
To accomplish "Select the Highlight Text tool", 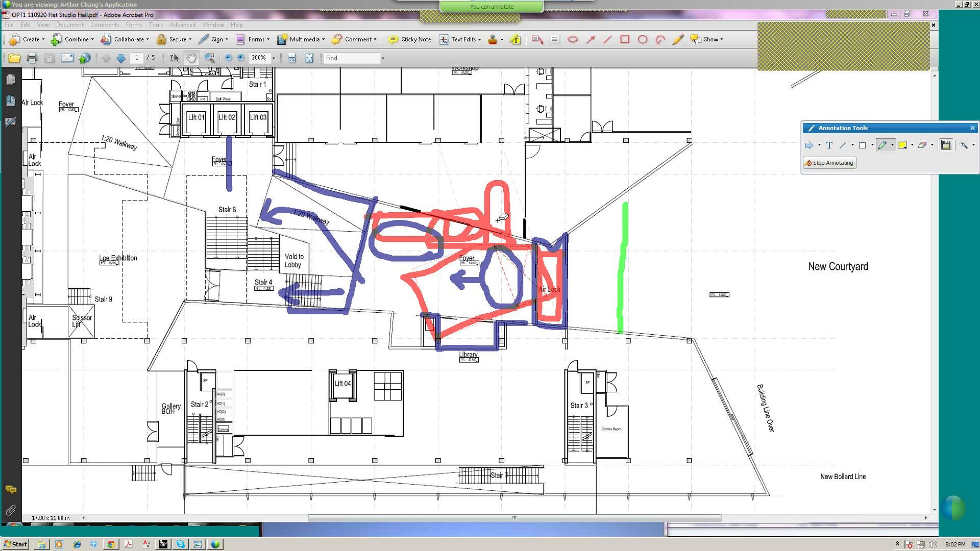I will click(x=515, y=39).
